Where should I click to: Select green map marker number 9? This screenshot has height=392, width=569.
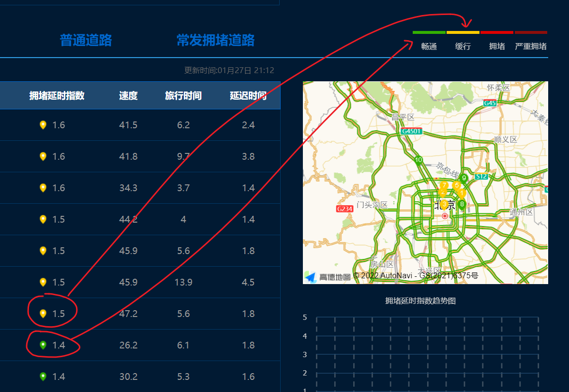pyautogui.click(x=464, y=179)
